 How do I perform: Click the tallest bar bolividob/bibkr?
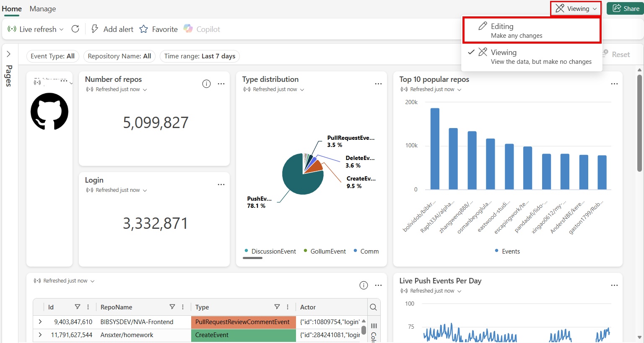pyautogui.click(x=435, y=149)
